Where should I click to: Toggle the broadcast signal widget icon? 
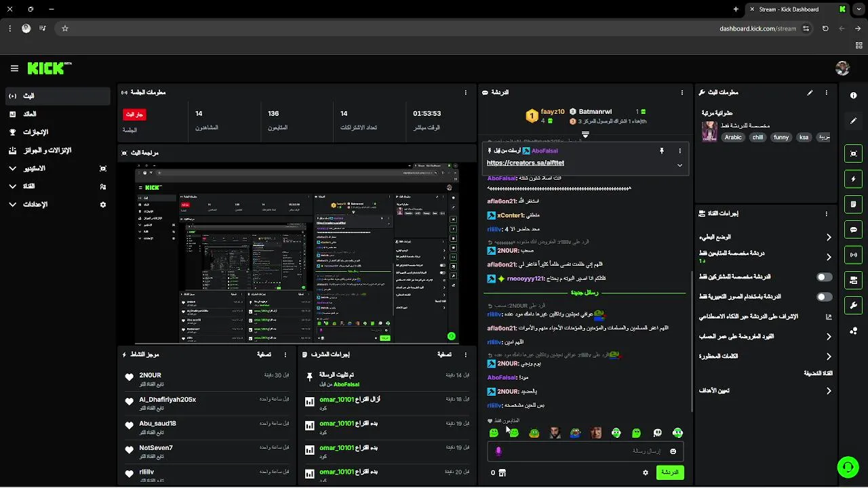(853, 255)
